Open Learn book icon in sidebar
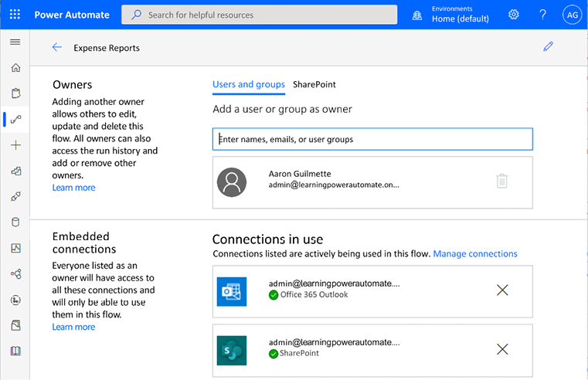The image size is (588, 380). coord(15,351)
